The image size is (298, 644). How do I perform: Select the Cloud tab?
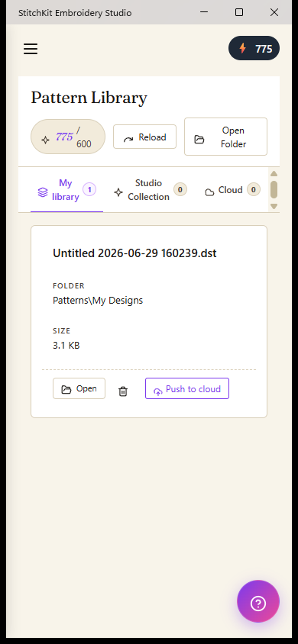232,190
